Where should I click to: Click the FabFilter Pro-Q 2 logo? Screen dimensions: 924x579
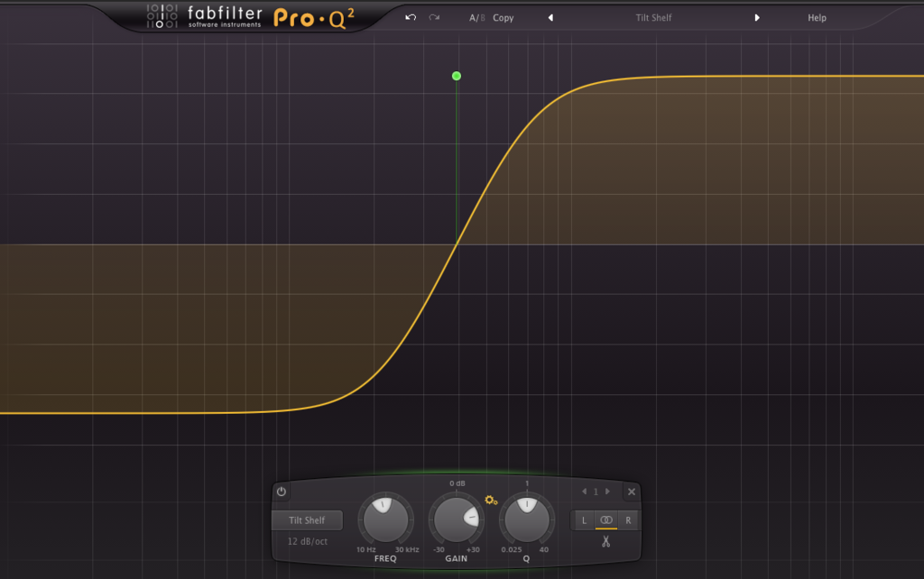(251, 17)
